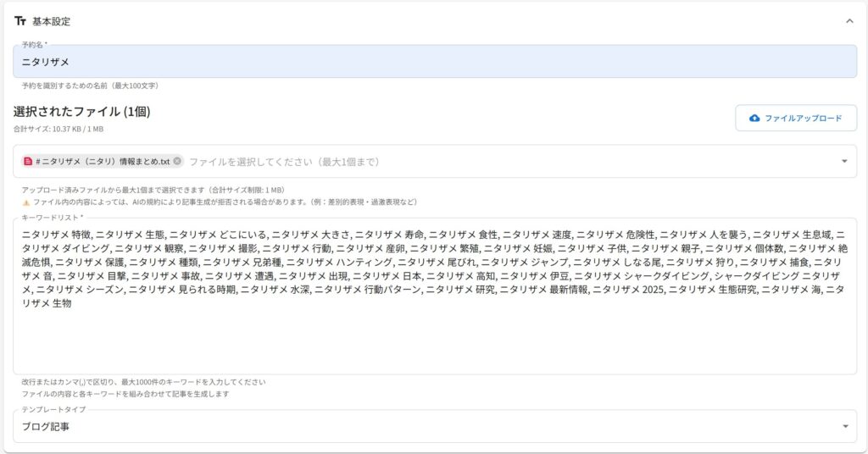Expand the テンプレートタイプ dropdown arrow
Viewport: 868px width, 454px height.
[x=844, y=426]
